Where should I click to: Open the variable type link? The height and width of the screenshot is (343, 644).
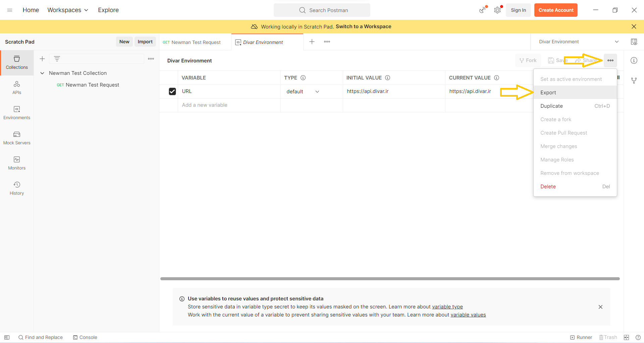[447, 307]
